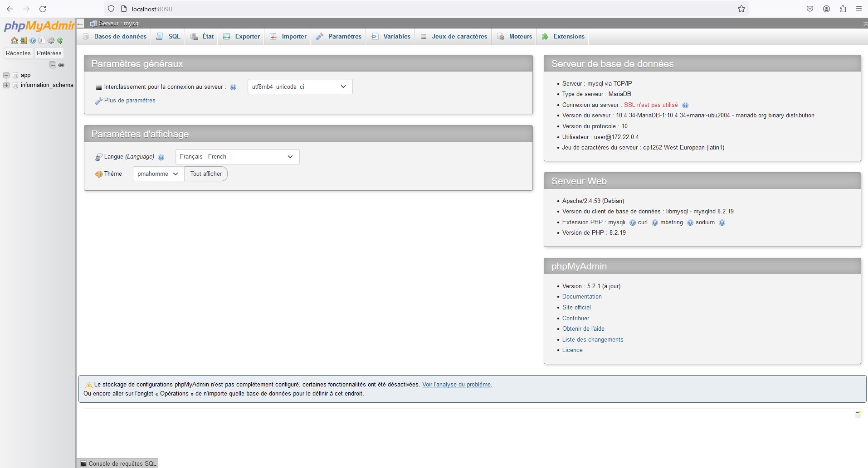Hide navigation panel with left arrow
Screen dimensions: 868x468
pyautogui.click(x=80, y=24)
